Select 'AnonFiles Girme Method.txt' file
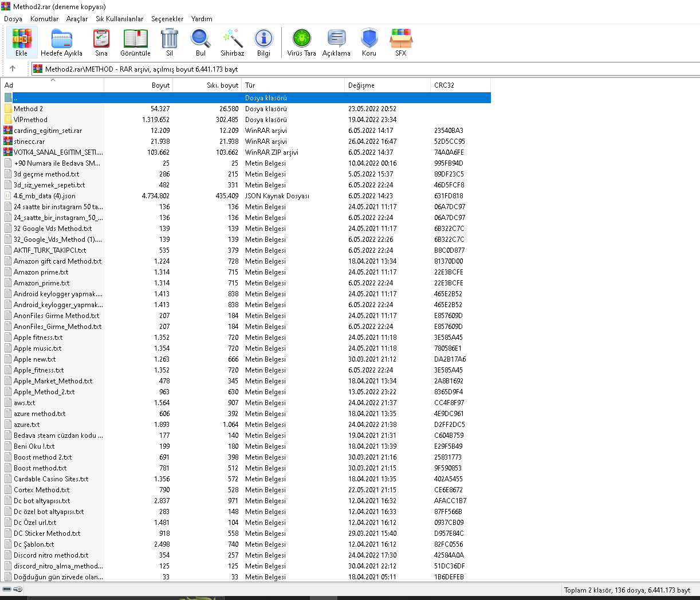The image size is (700, 600). point(56,315)
